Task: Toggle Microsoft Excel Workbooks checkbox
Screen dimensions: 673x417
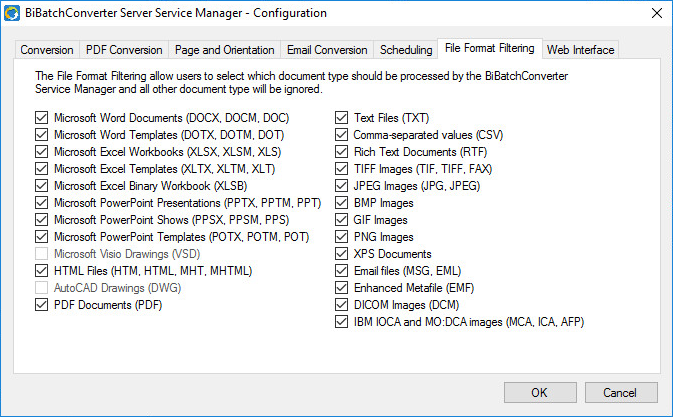Action: pyautogui.click(x=41, y=152)
